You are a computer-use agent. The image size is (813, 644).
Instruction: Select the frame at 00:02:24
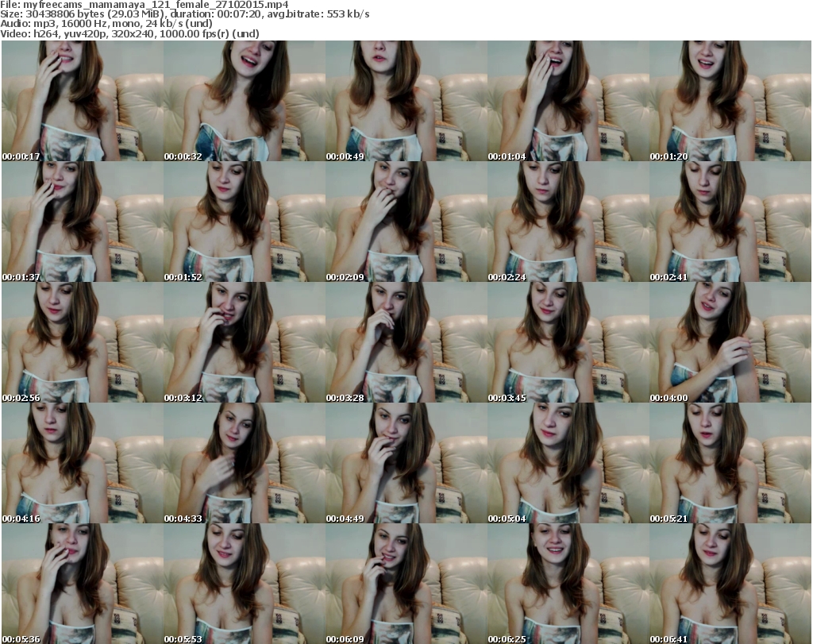[x=568, y=222]
